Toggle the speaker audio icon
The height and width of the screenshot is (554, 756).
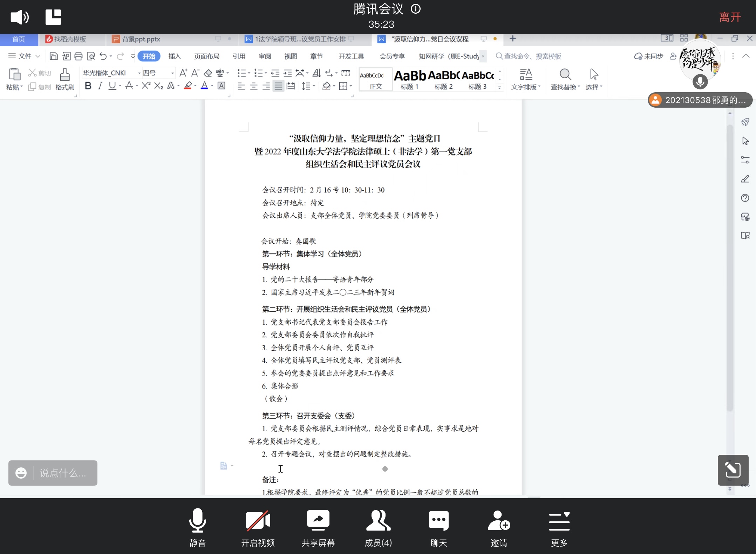tap(20, 17)
